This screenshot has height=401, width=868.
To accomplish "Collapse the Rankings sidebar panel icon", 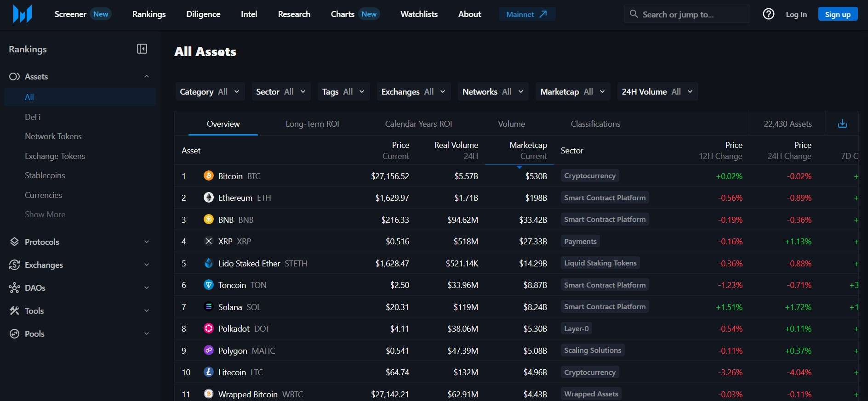I will click(x=142, y=49).
